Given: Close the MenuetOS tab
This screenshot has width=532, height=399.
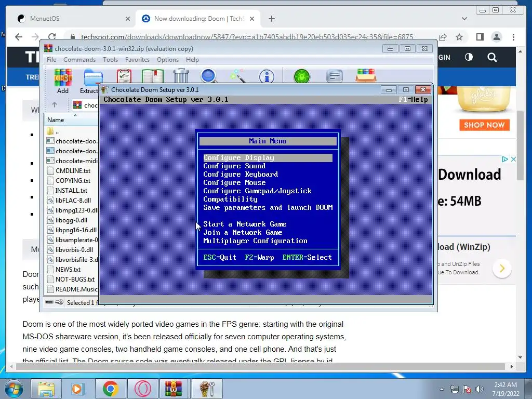Looking at the screenshot, I should [x=128, y=19].
